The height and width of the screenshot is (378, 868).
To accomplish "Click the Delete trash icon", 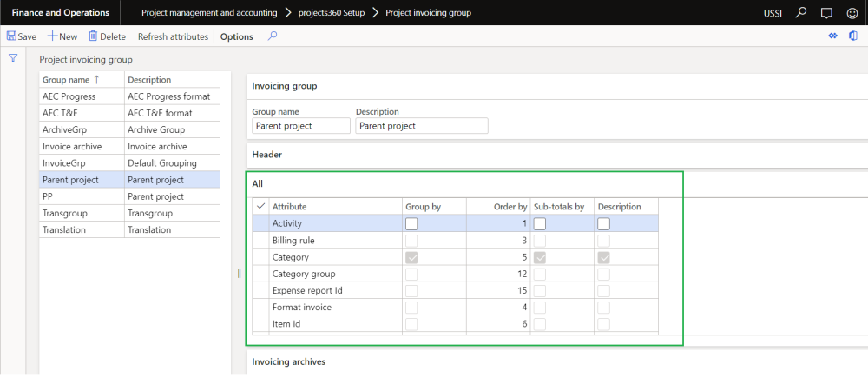I will click(x=93, y=36).
